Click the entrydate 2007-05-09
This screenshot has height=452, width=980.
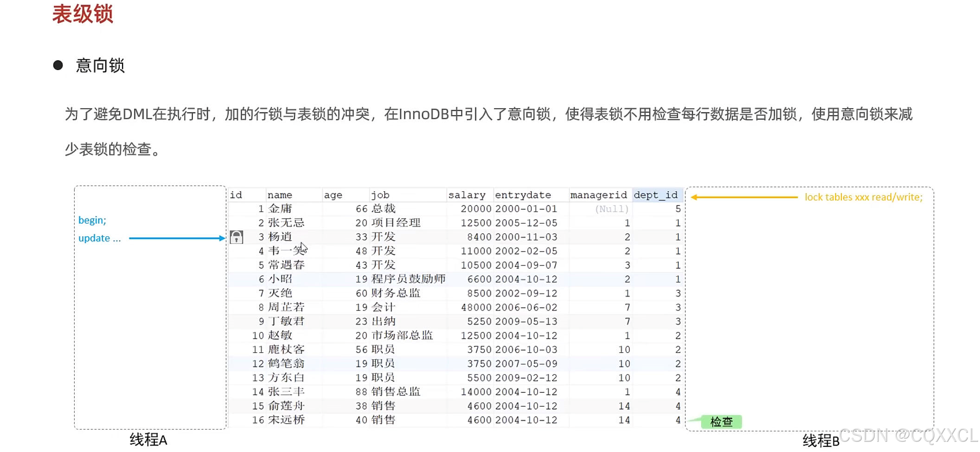pyautogui.click(x=526, y=363)
